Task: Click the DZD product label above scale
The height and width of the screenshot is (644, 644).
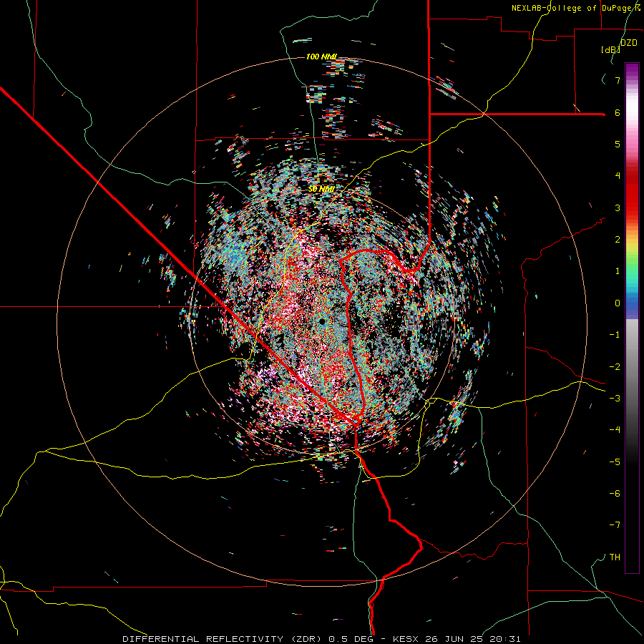Action: [x=629, y=43]
